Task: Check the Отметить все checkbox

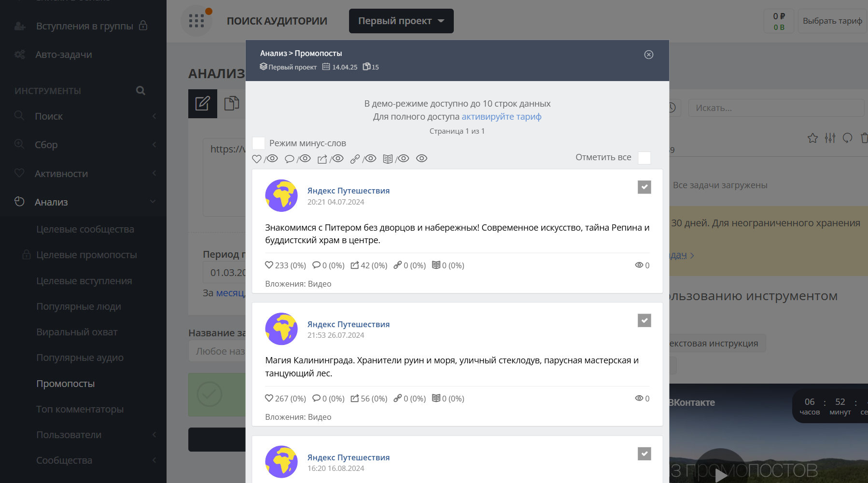Action: tap(644, 158)
